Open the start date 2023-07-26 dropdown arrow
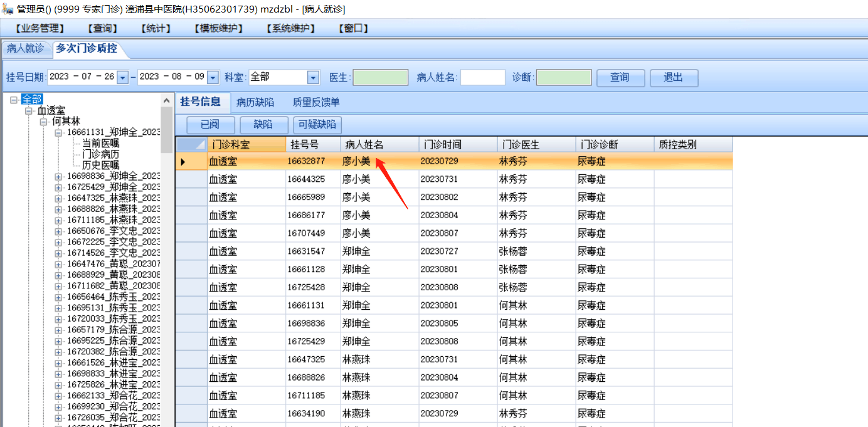This screenshot has width=868, height=427. (123, 77)
